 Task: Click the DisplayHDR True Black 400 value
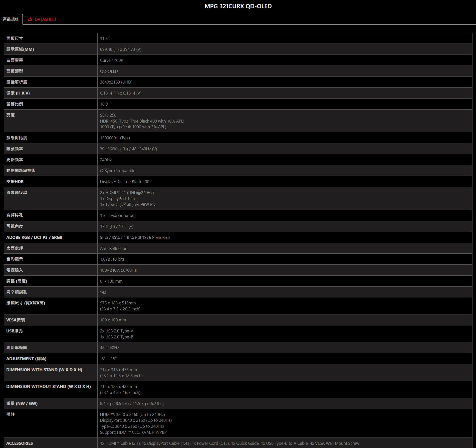tap(124, 182)
